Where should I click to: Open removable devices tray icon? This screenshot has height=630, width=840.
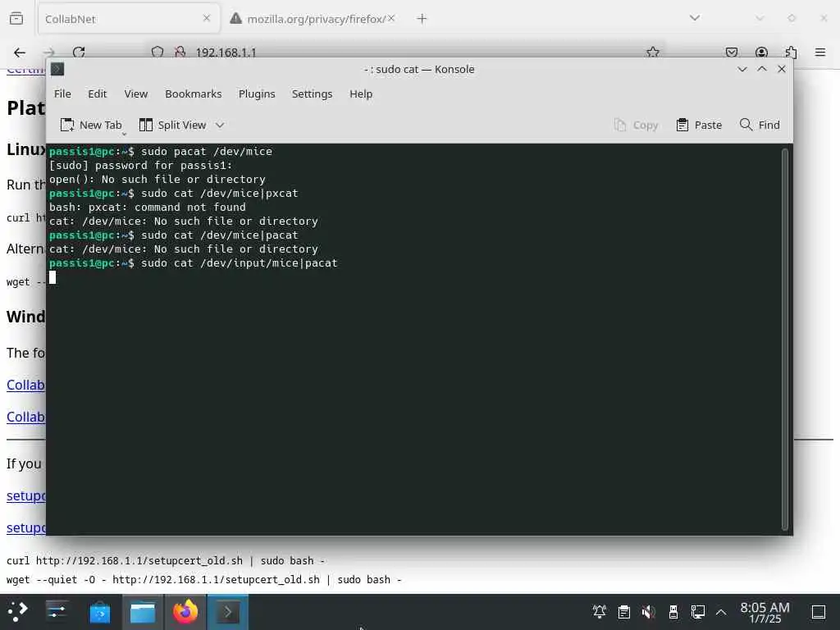click(673, 612)
